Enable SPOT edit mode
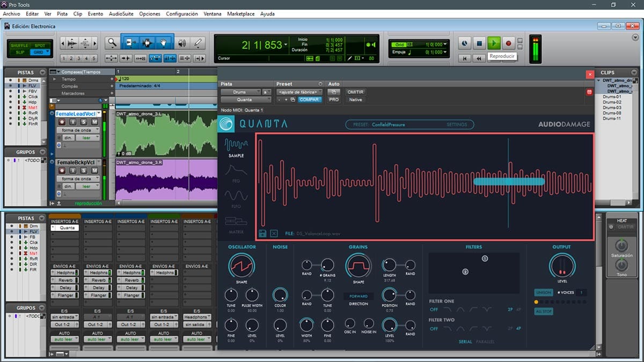This screenshot has height=362, width=644. click(x=40, y=46)
